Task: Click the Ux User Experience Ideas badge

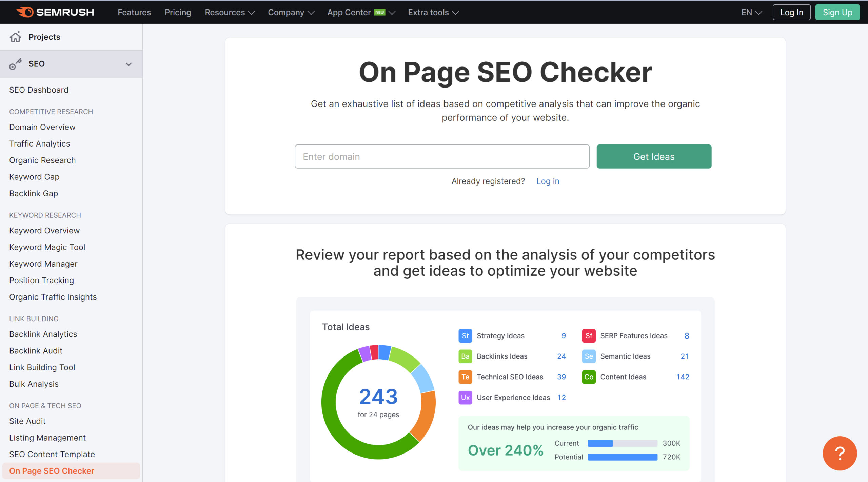Action: coord(465,397)
